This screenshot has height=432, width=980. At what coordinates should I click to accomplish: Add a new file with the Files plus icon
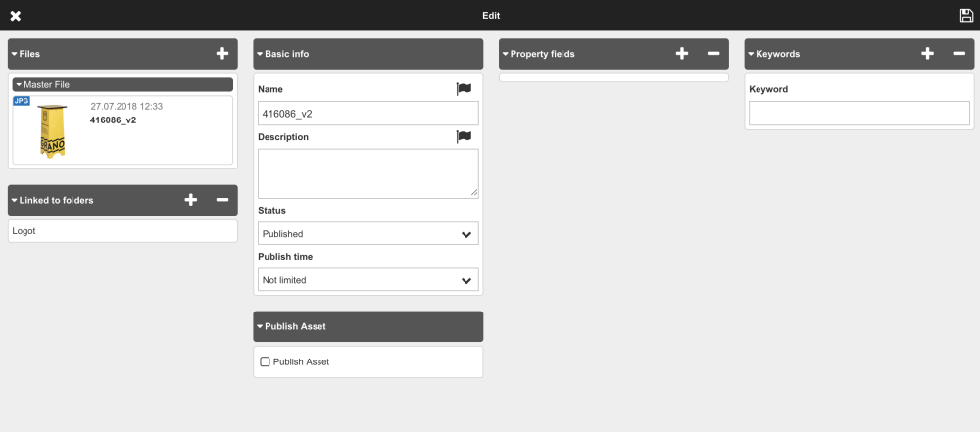point(221,54)
